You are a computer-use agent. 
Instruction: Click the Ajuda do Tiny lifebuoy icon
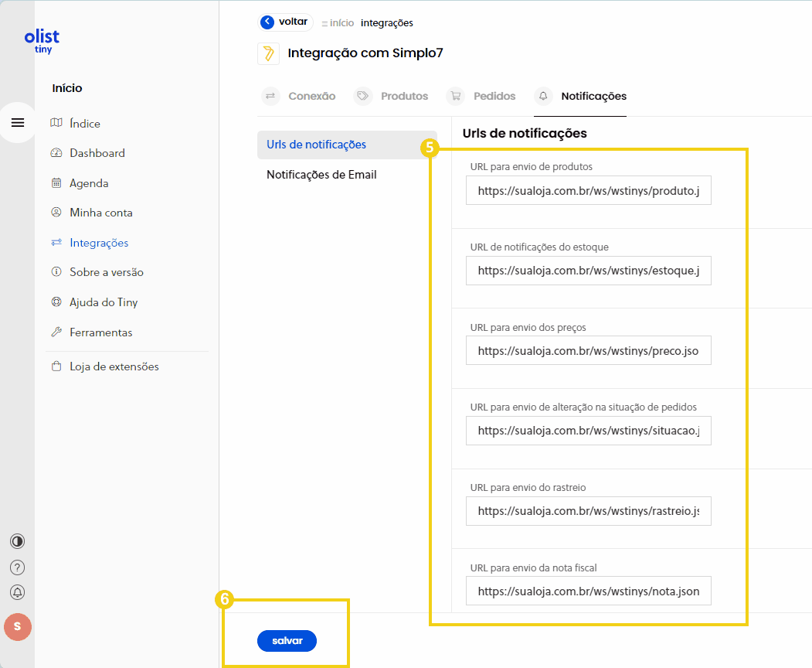56,302
